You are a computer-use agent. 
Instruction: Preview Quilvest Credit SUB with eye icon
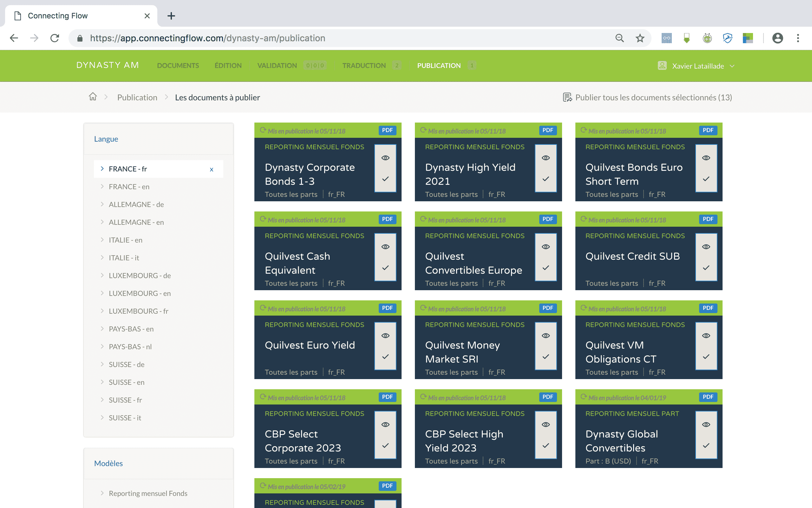706,247
